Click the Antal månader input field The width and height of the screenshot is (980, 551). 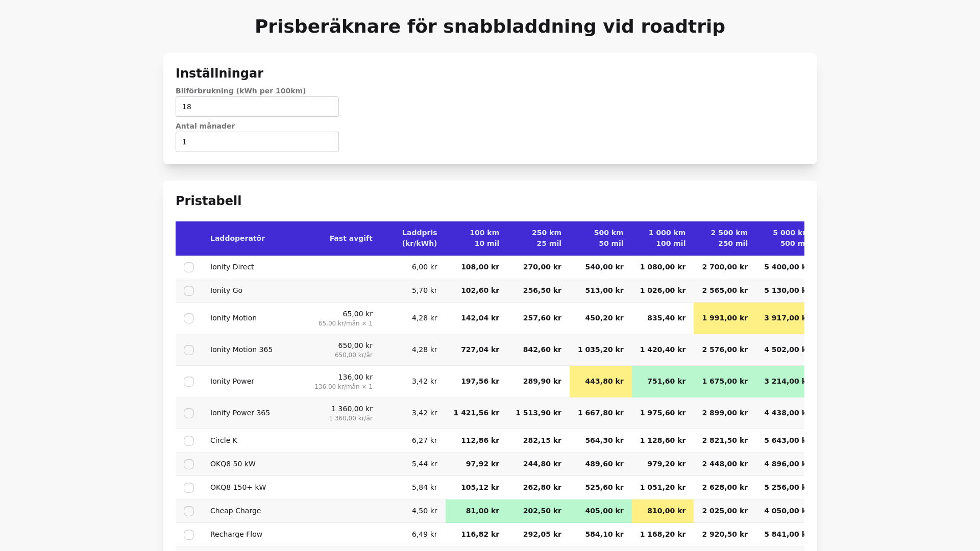257,142
